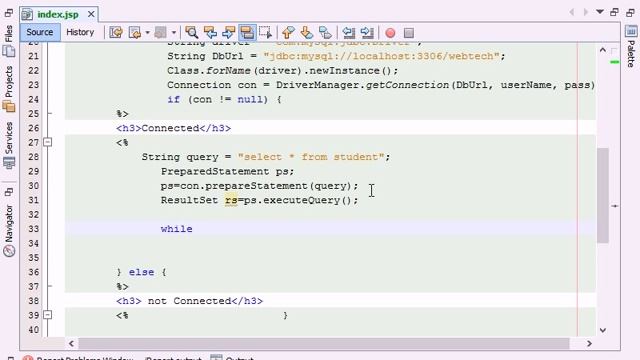Collapse code fold at line 27
Viewport: 640px width, 360px height.
pyautogui.click(x=47, y=142)
